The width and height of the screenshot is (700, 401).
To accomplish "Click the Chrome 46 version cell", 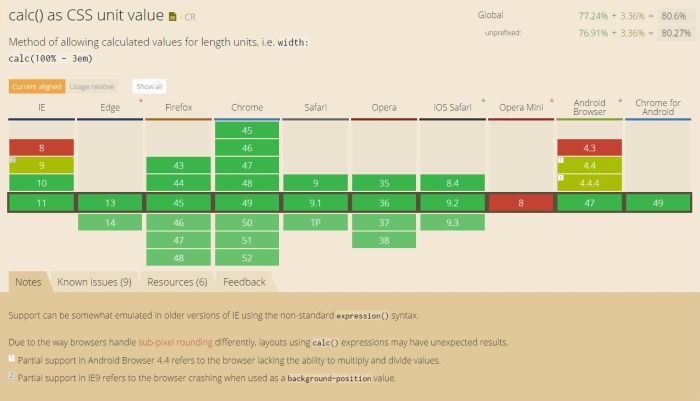I will tap(247, 148).
